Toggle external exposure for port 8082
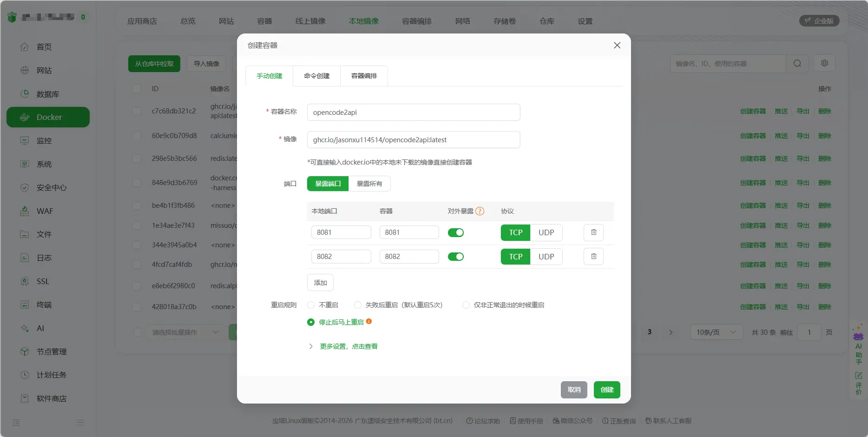 (456, 257)
